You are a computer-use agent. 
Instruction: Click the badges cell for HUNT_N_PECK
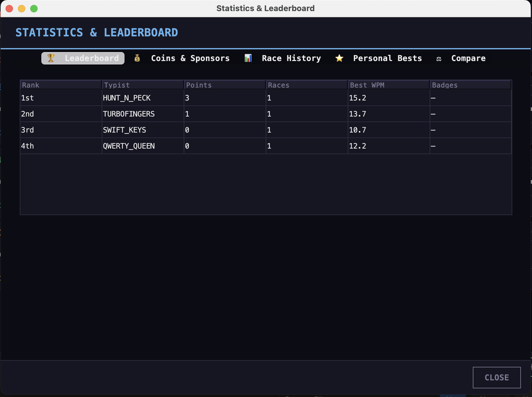471,98
